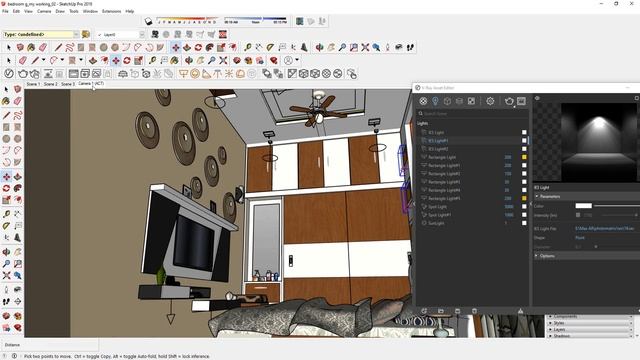Start render with Asset Editor teapot icon
Viewport: 640px width, 360px height.
coord(509,101)
